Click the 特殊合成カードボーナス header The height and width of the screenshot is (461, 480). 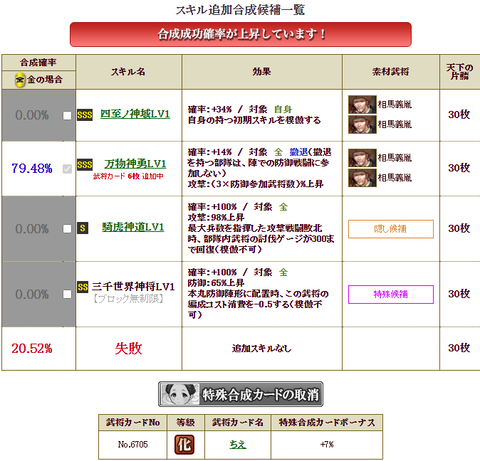point(327,422)
